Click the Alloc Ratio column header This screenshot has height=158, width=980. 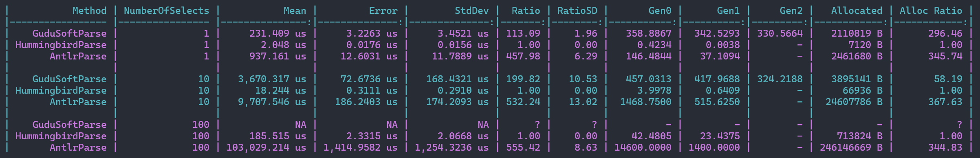click(x=931, y=11)
